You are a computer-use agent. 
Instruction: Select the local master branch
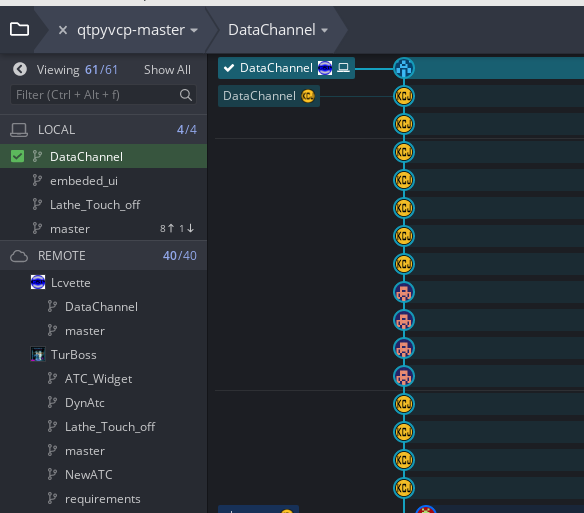[x=70, y=229]
